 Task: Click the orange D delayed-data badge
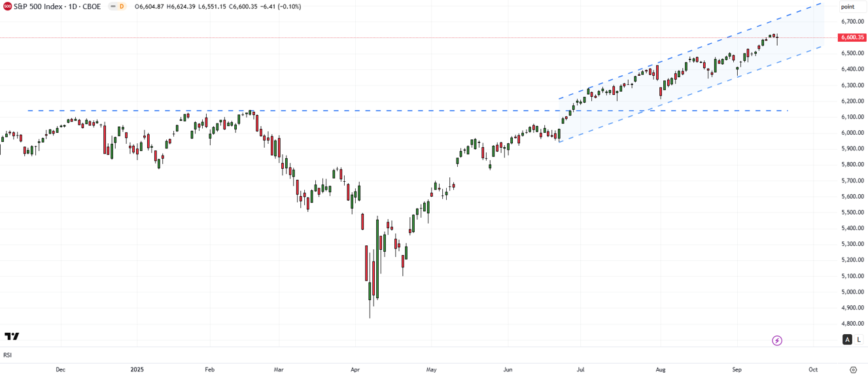[x=122, y=7]
